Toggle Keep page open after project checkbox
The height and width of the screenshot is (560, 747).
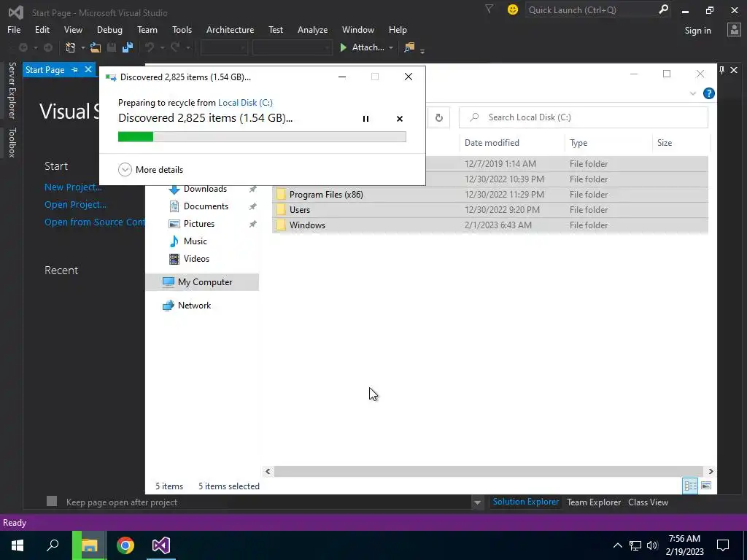52,501
